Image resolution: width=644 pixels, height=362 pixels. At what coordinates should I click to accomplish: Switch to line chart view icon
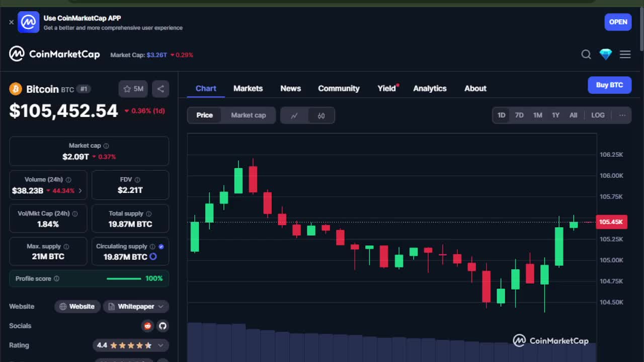pos(294,116)
